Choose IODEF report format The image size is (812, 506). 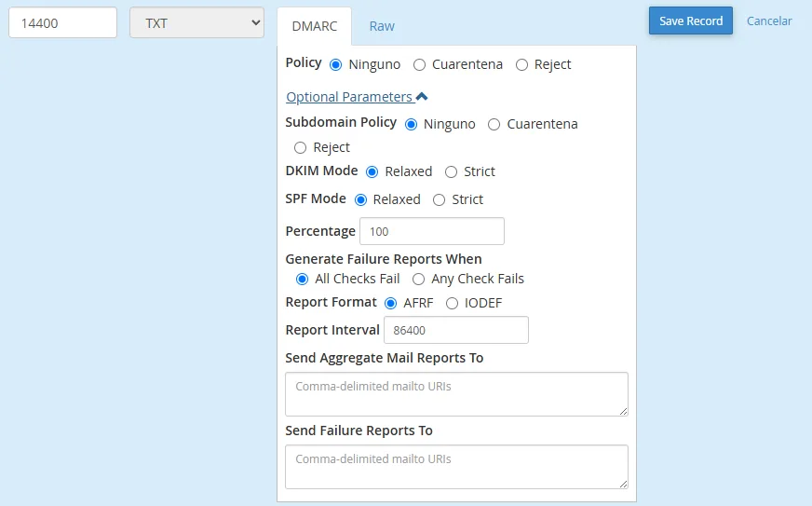click(453, 303)
